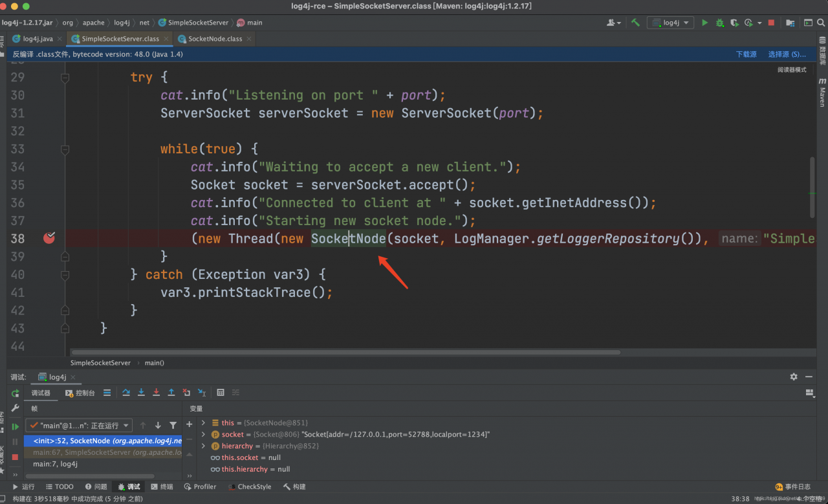Screen dimensions: 828x504
Task: Click the green hammer Build Project icon
Action: click(635, 23)
